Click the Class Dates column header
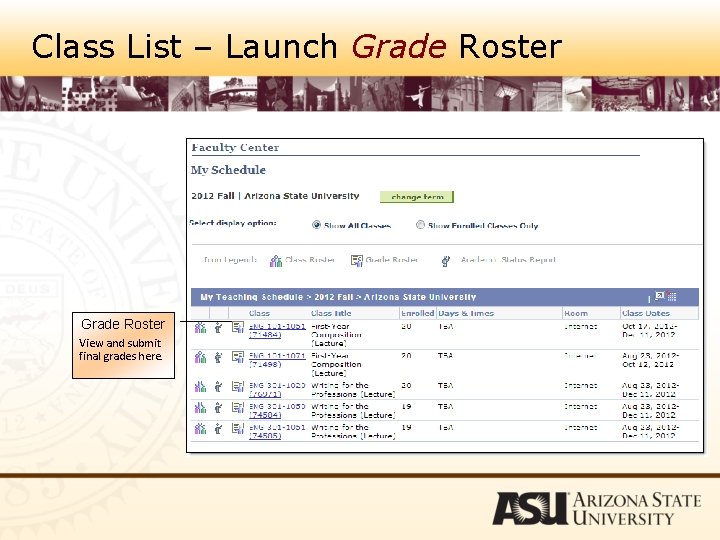Screen dimensions: 720x540 coord(646,313)
